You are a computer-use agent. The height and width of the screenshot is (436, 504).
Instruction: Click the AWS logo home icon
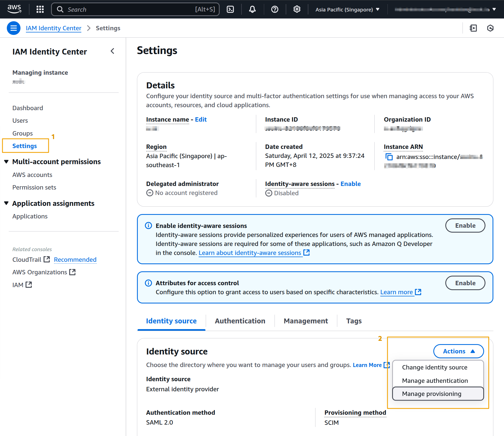14,9
